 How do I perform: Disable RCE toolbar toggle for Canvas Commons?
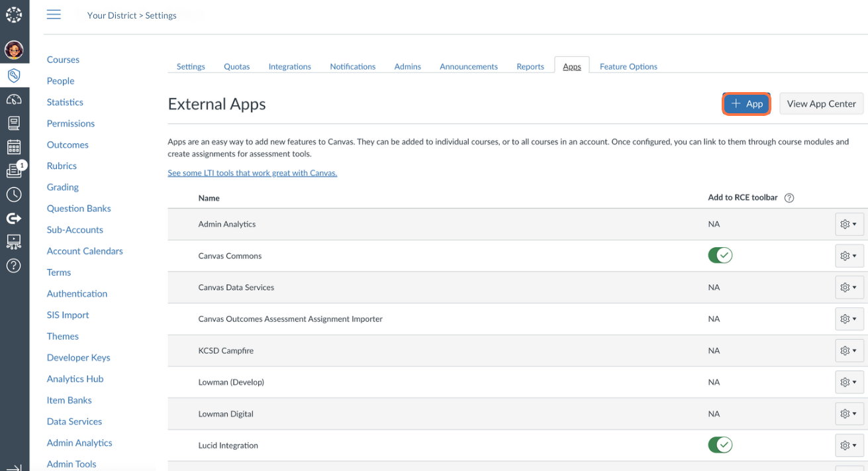pos(720,255)
